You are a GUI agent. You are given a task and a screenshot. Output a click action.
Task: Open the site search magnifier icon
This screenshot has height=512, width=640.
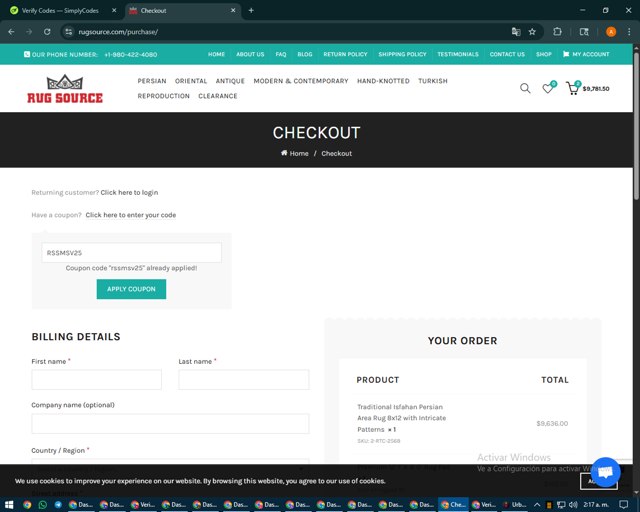click(525, 88)
